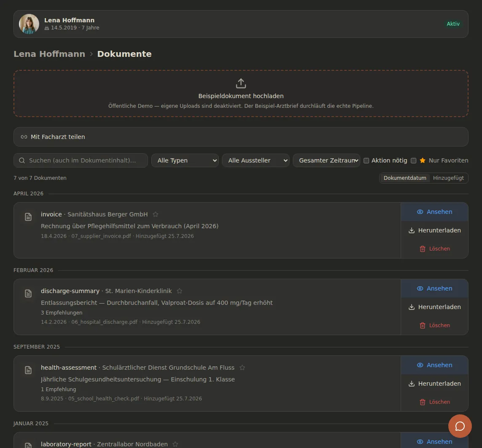
Task: Click the FEBRUAR 2026 section heading
Action: coord(33,270)
